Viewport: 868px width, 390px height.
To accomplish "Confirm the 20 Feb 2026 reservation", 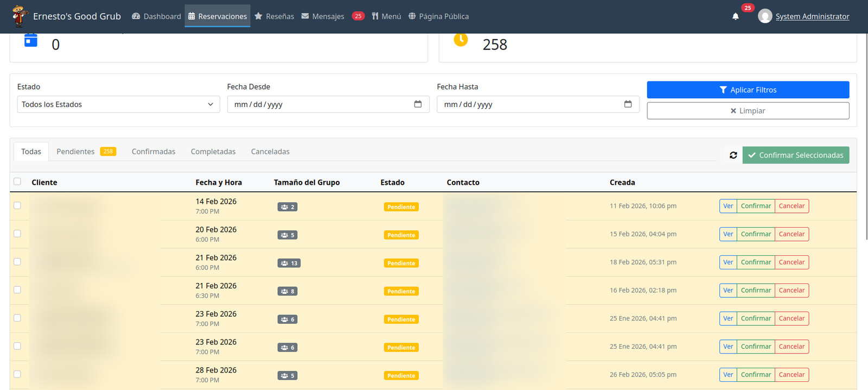I will (x=756, y=234).
